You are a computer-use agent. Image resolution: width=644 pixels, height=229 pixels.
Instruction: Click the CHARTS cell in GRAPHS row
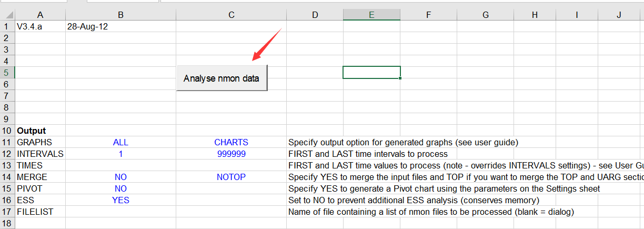231,142
